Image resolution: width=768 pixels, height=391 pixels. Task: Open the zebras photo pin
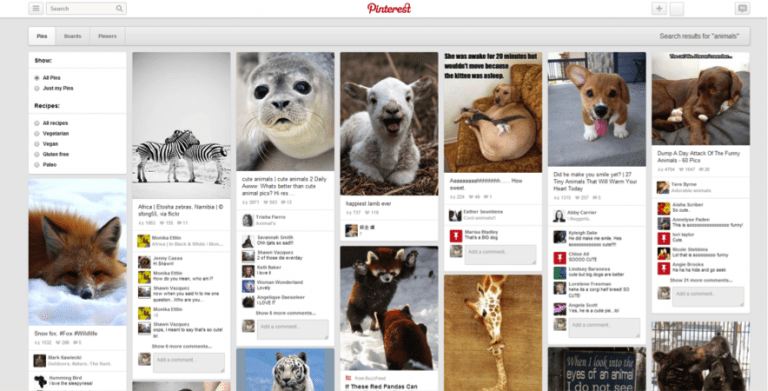pos(181,125)
